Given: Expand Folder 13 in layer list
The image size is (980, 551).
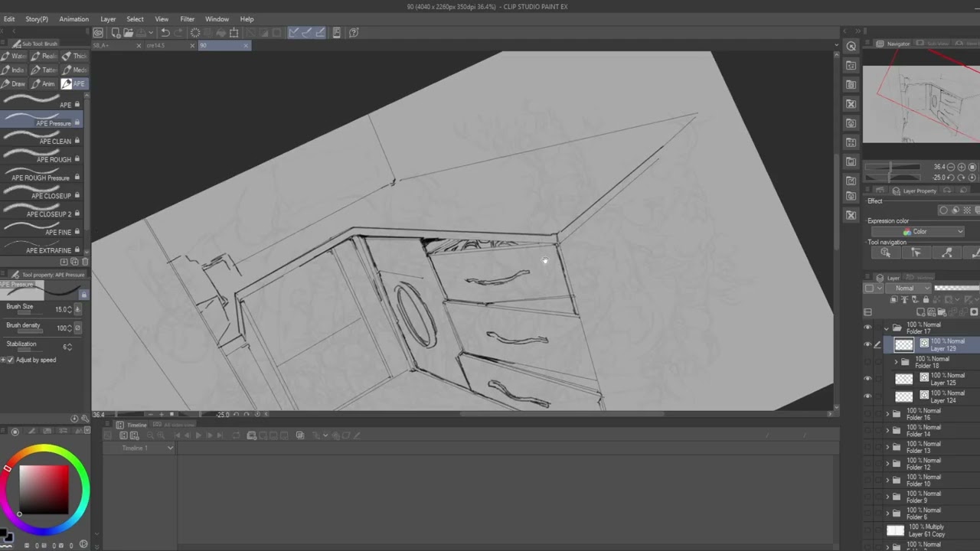Looking at the screenshot, I should pos(887,447).
